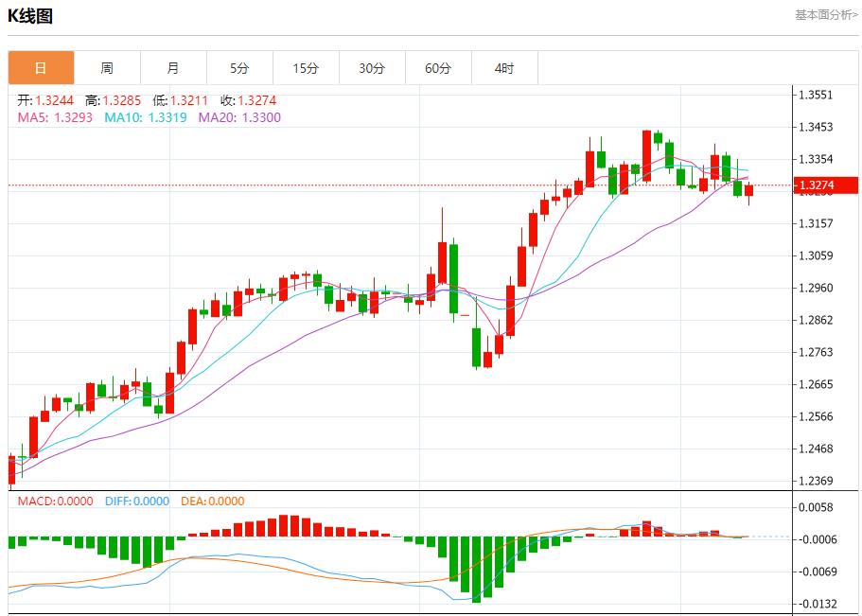862x616 pixels.
Task: Click the MACD:0.0000 indicator label
Action: (x=56, y=502)
